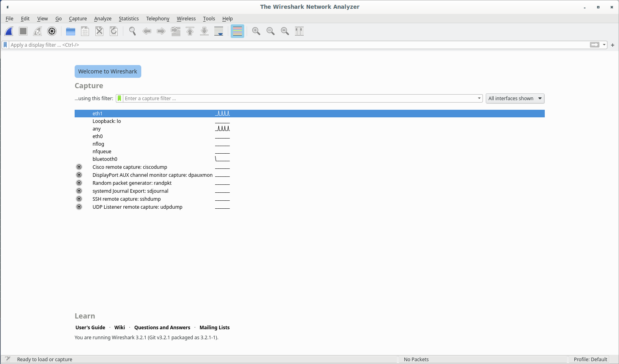Viewport: 619px width, 364px height.
Task: Open the Wiki link
Action: 120,327
